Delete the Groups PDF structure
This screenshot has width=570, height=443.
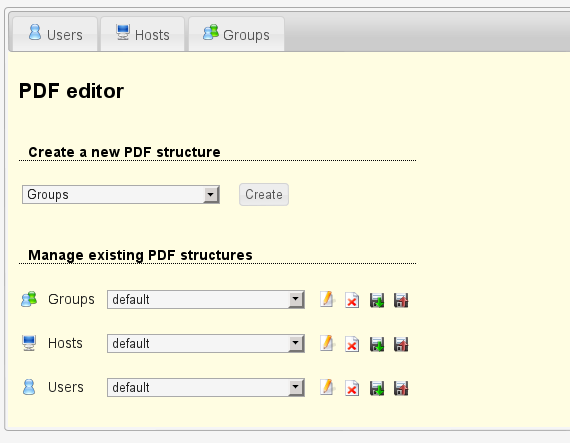352,300
